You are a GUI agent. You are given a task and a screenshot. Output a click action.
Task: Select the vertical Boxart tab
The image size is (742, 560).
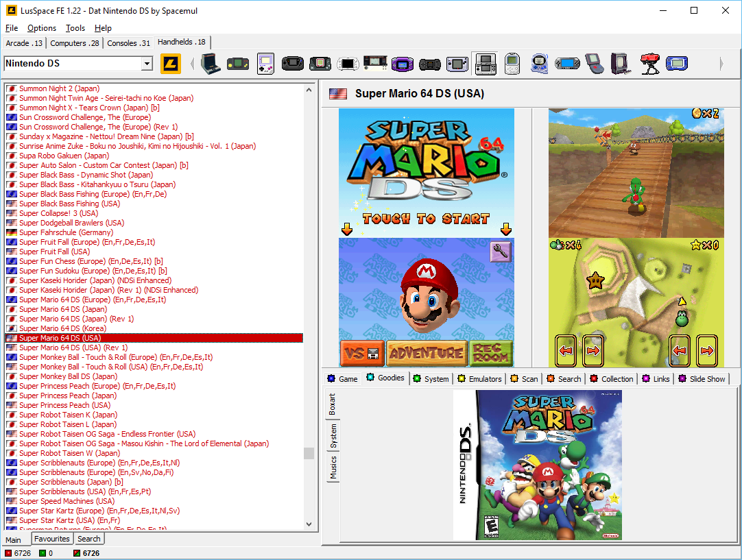[333, 404]
